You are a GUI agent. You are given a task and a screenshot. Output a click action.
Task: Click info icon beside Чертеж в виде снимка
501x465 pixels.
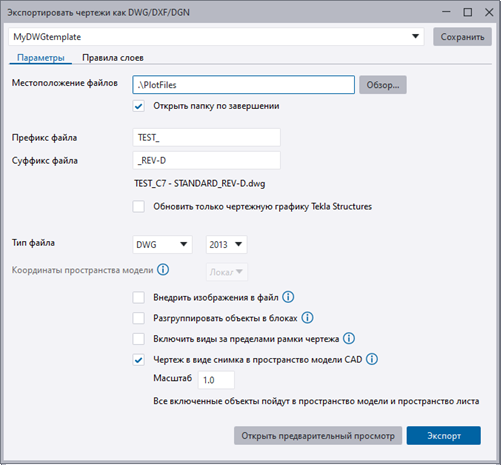(372, 359)
